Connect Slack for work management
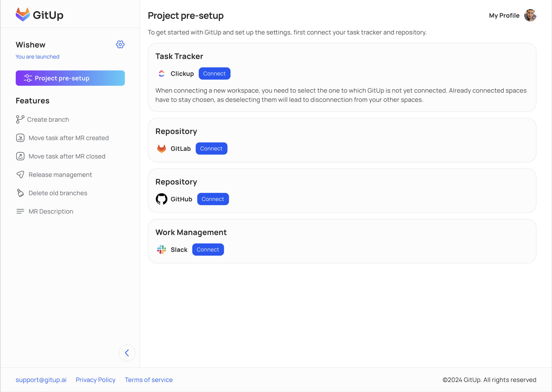 pyautogui.click(x=208, y=250)
